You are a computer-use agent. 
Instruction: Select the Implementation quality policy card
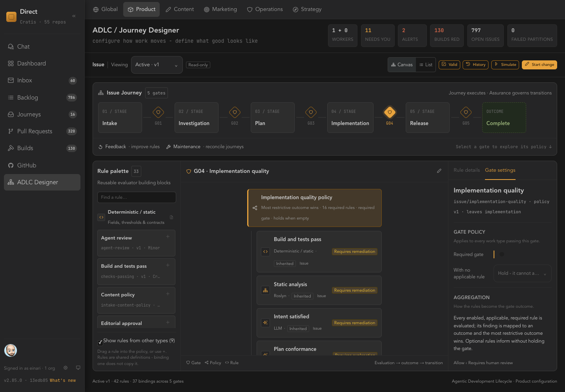pyautogui.click(x=314, y=208)
